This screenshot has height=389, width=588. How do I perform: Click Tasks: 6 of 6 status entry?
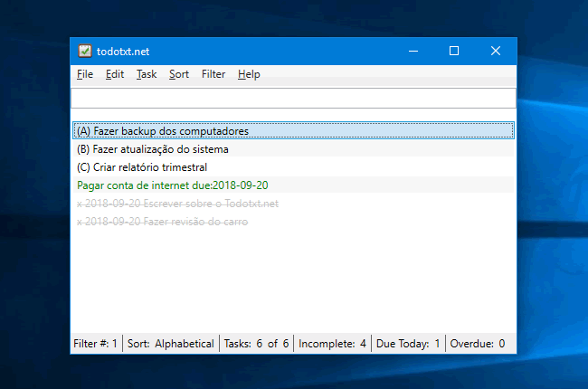pyautogui.click(x=256, y=344)
